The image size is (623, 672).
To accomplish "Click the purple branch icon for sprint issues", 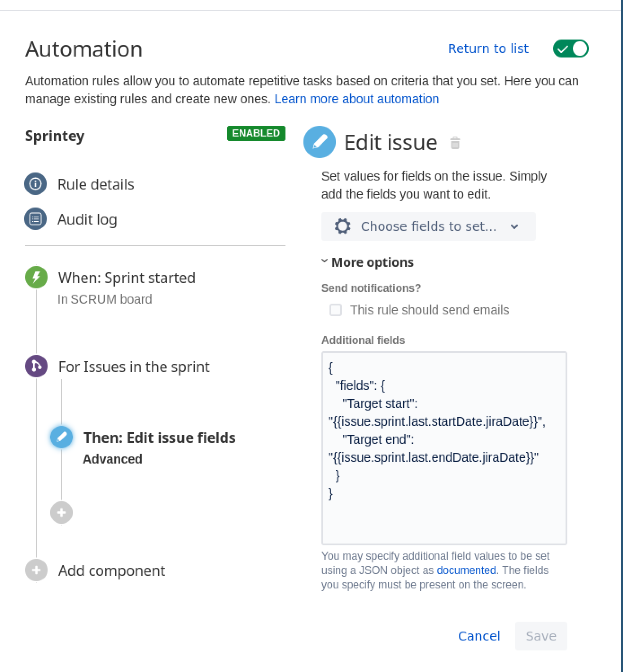I will 36,366.
